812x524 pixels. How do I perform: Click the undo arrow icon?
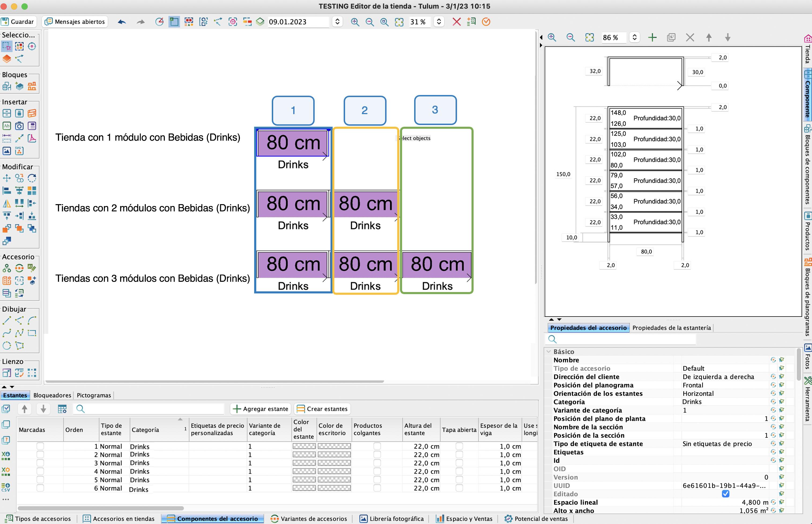click(x=121, y=22)
